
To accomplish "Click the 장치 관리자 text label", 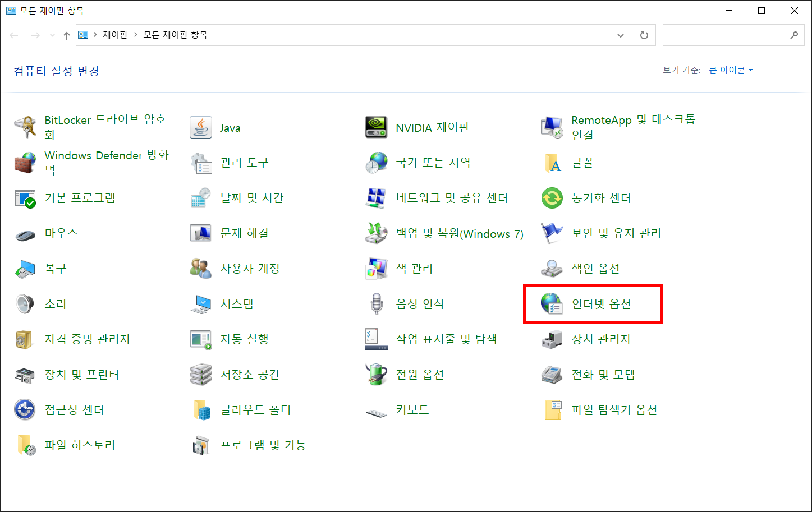I will point(602,339).
